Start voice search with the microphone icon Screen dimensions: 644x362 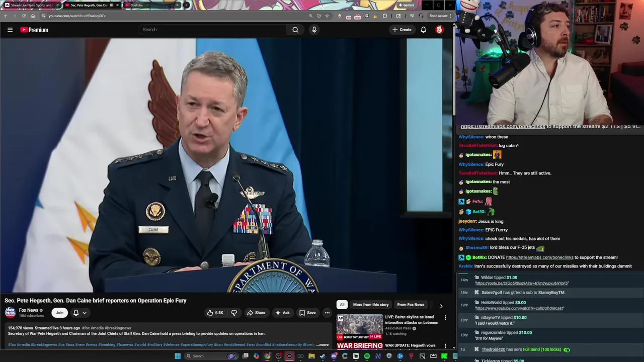[314, 30]
